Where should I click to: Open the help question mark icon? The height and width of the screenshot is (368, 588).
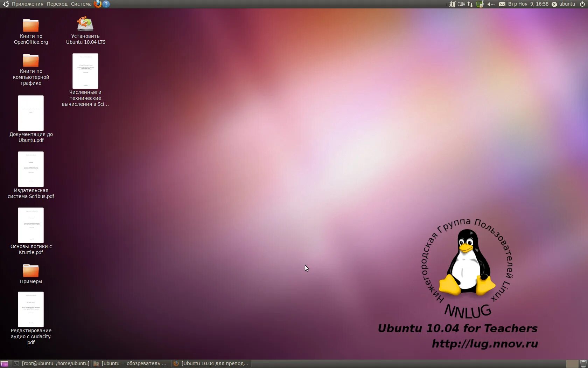[x=106, y=4]
